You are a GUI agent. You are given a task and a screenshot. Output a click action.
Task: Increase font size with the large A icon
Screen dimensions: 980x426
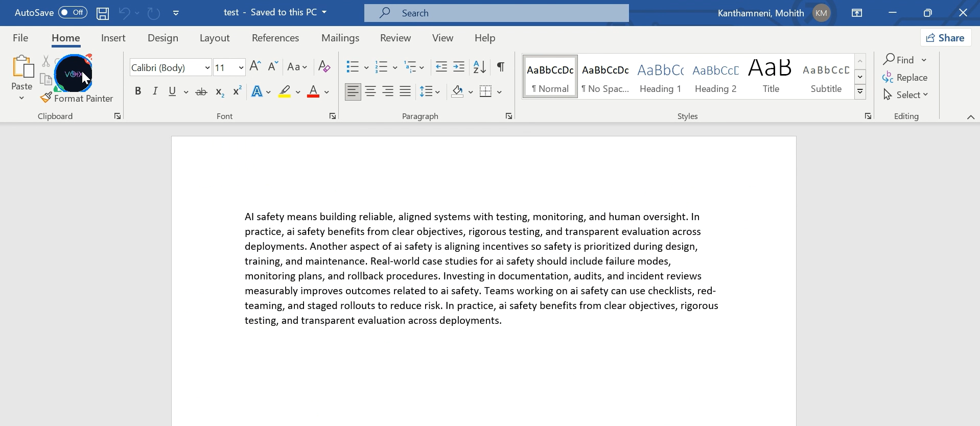255,66
